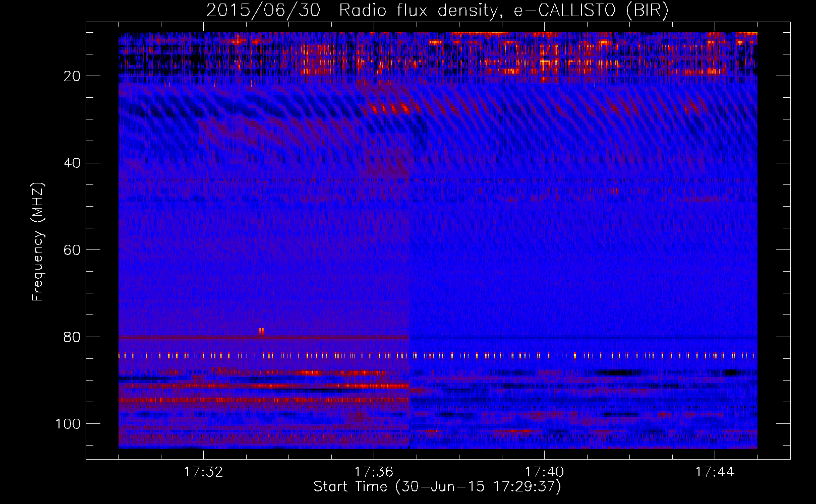This screenshot has width=816, height=504.
Task: Click the date '2015/06/30' in the title
Action: (263, 11)
